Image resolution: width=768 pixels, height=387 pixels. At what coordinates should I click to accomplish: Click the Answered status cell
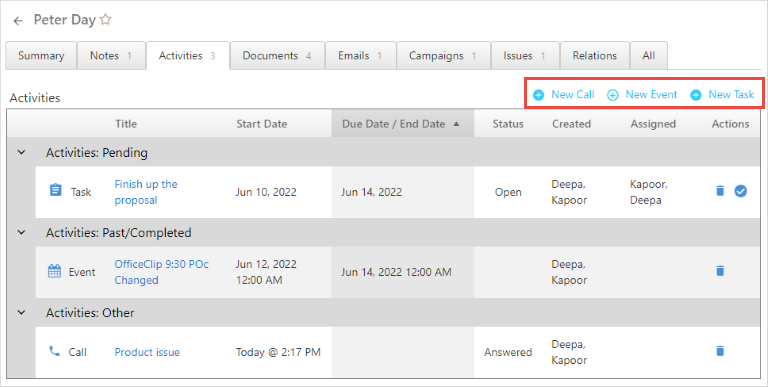click(x=508, y=352)
